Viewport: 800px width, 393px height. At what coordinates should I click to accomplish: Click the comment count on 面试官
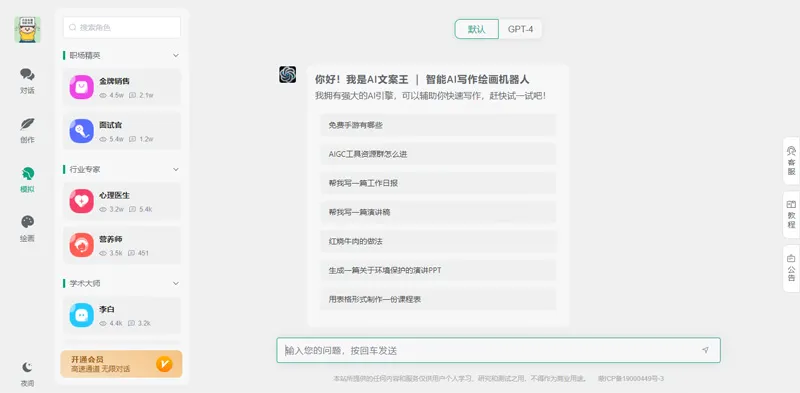(141, 139)
